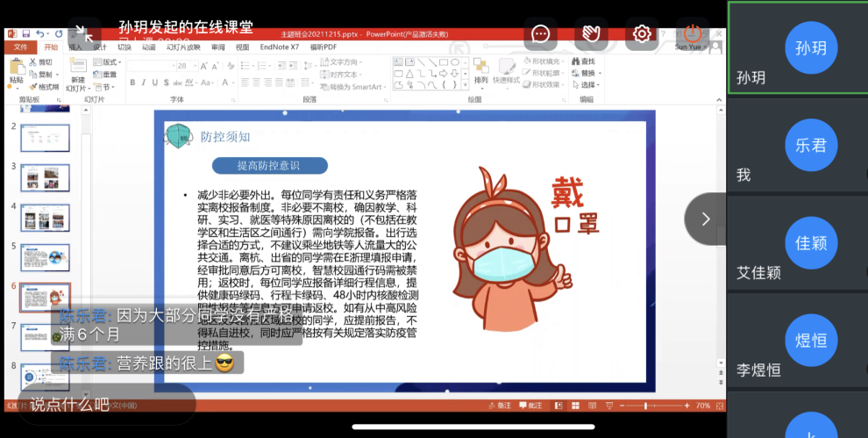
Task: Tap the orange power icon to leave class
Action: tap(693, 34)
